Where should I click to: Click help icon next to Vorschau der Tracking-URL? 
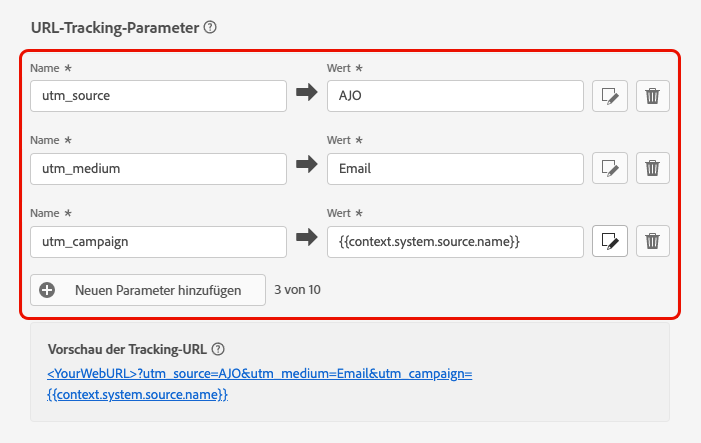[x=218, y=349]
